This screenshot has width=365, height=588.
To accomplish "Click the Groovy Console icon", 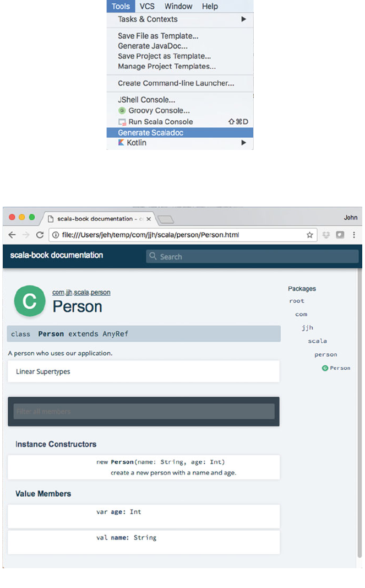I will 122,111.
